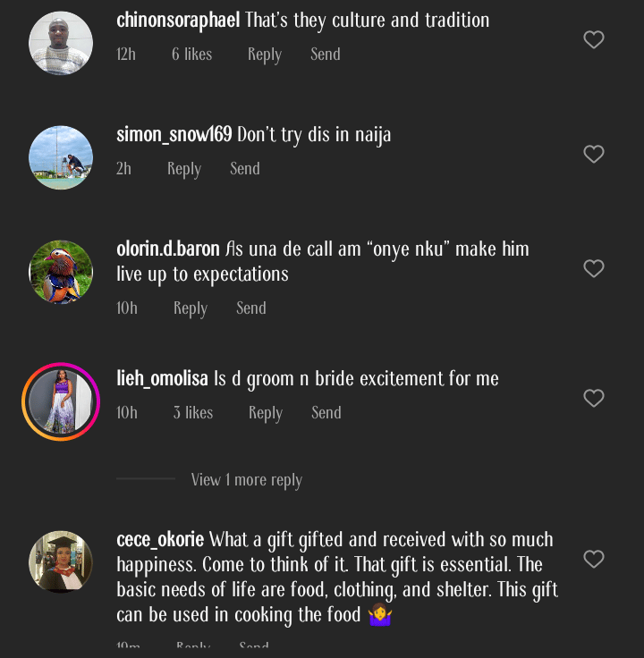Like cece_okorie's comment with heart
Image resolution: width=644 pixels, height=658 pixels.
pos(594,560)
